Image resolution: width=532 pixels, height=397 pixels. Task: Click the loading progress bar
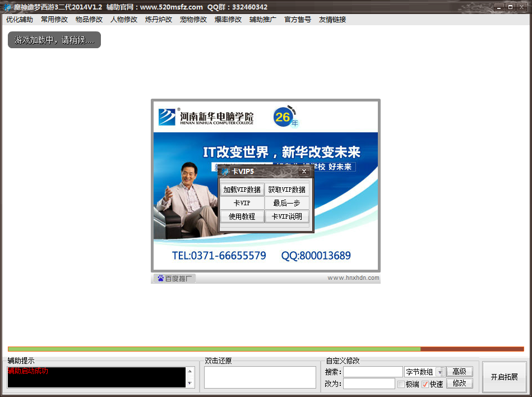point(266,349)
